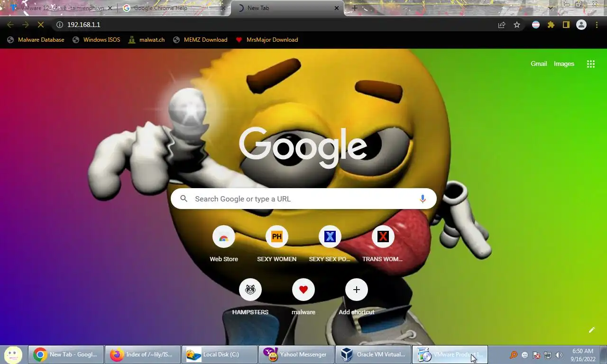
Task: Expand the tab search chevron
Action: point(551,8)
